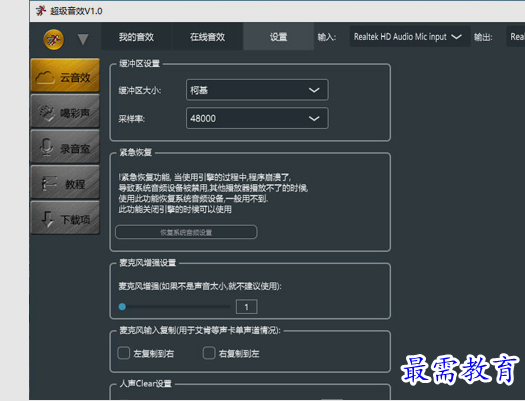Enable the 右复制到左 checkbox
The height and width of the screenshot is (401, 525).
209,353
